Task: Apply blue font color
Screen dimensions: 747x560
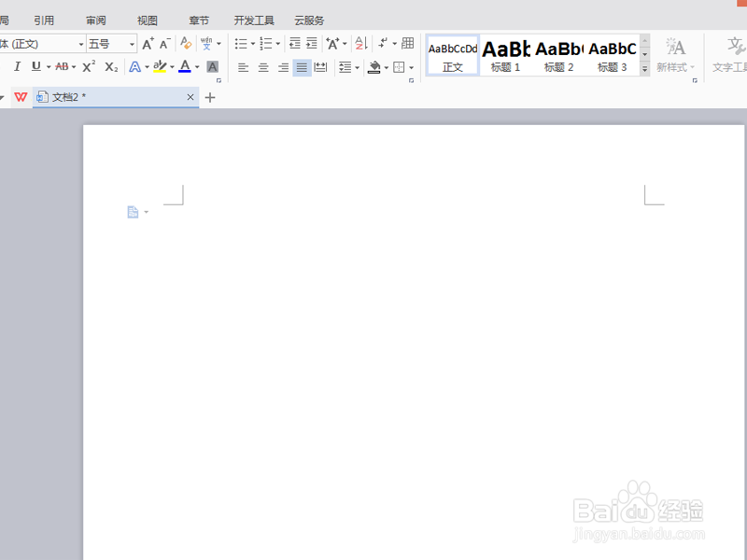Action: point(185,66)
